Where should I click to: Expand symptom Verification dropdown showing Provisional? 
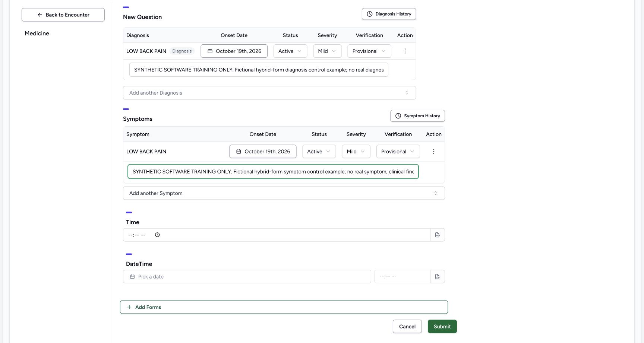tap(398, 152)
